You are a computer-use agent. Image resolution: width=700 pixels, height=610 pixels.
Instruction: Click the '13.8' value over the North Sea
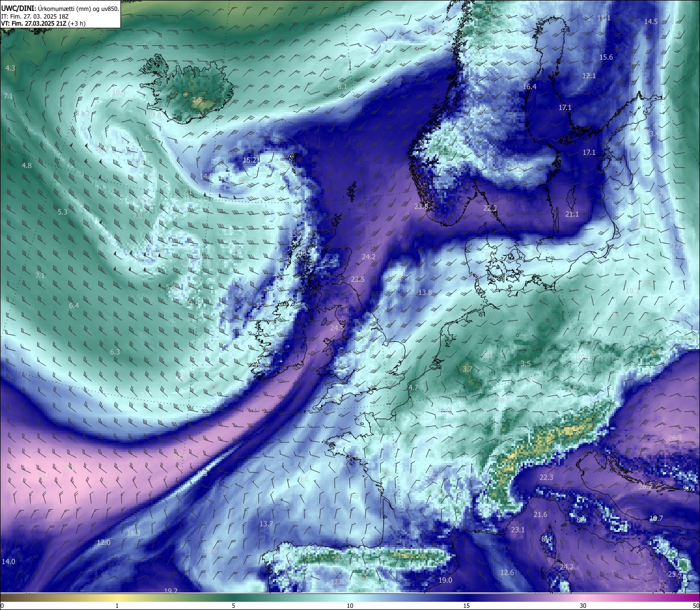pos(425,293)
